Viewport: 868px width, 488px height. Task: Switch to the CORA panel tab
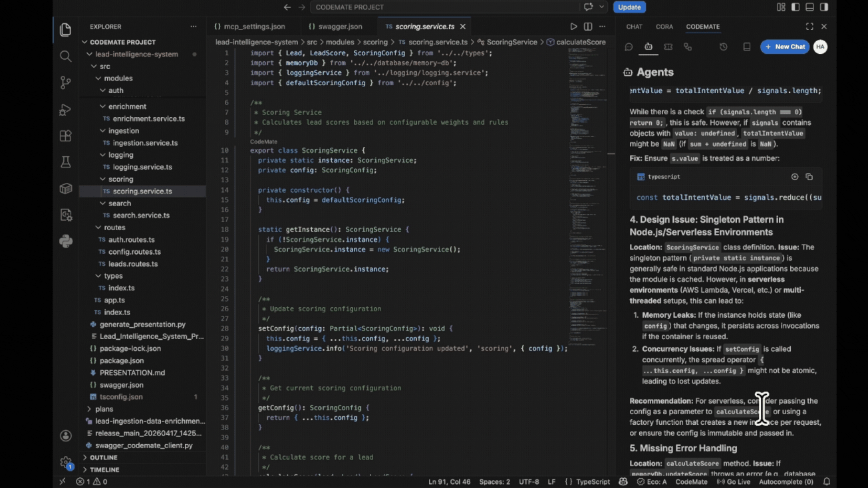coord(664,27)
